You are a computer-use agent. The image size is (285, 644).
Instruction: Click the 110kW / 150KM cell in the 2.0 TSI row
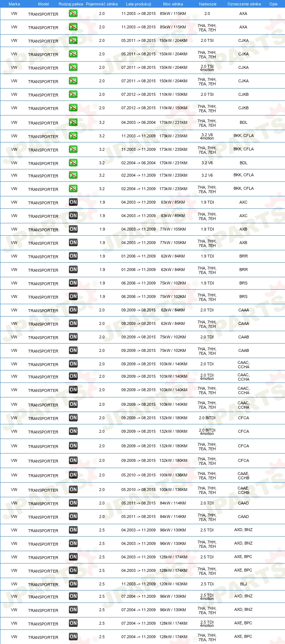click(173, 94)
